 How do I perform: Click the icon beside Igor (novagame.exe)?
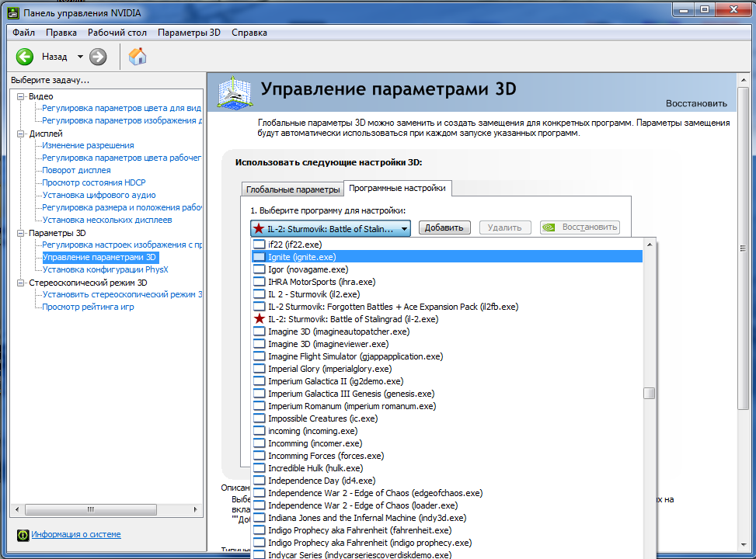coord(260,269)
